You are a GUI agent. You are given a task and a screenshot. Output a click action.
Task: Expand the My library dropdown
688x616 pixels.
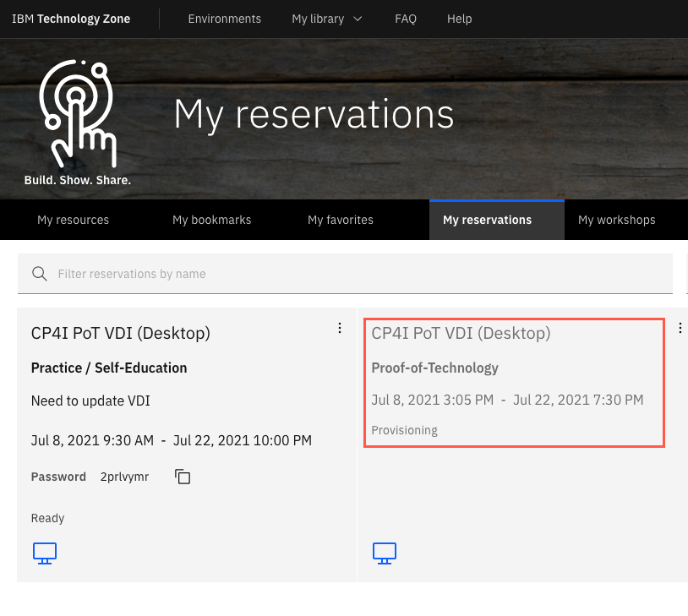(327, 19)
